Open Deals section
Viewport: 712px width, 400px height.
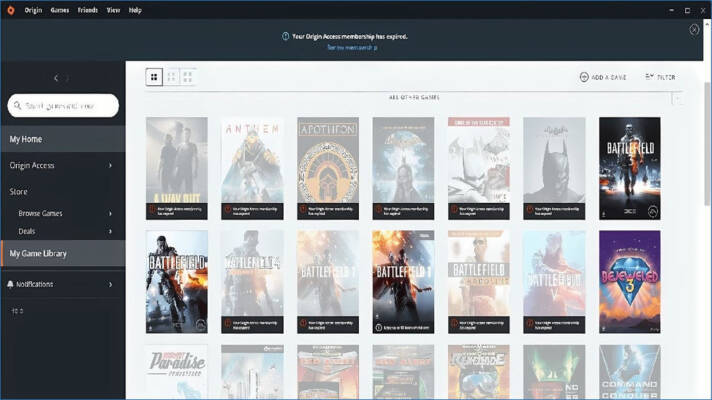coord(63,231)
